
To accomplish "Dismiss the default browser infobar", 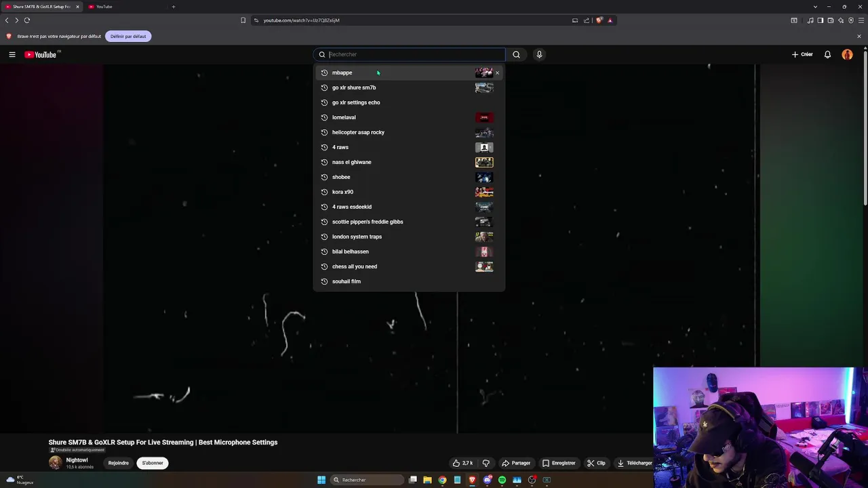I will point(859,36).
